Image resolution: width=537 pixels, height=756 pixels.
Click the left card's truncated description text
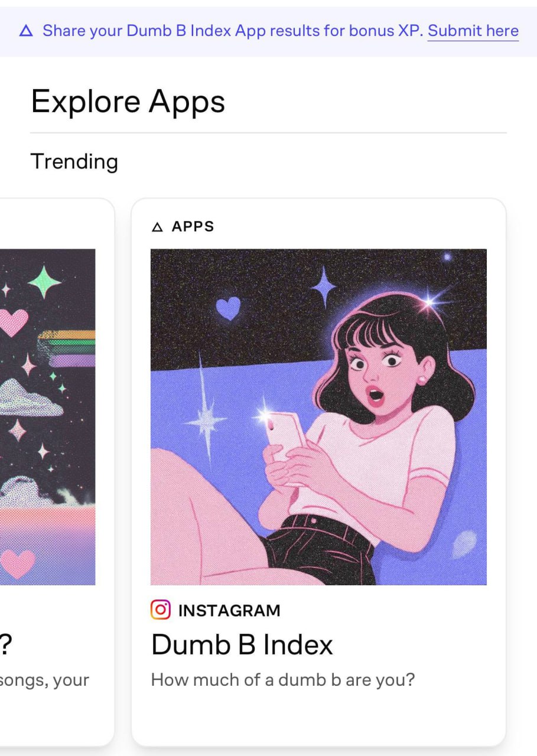[x=44, y=680]
